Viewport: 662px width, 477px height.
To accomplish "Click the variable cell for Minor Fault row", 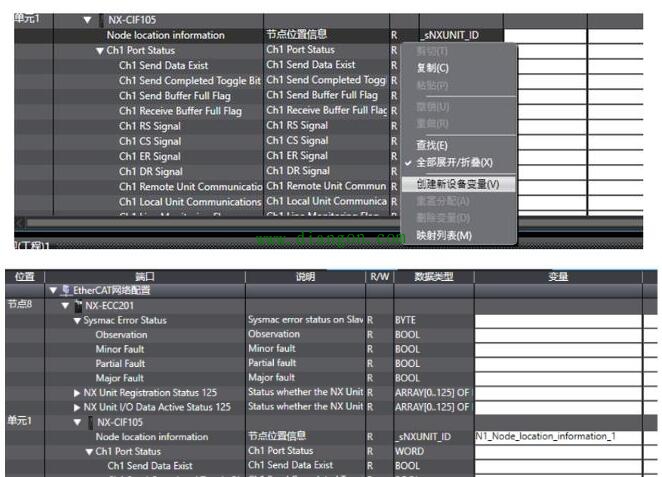I will pos(558,349).
